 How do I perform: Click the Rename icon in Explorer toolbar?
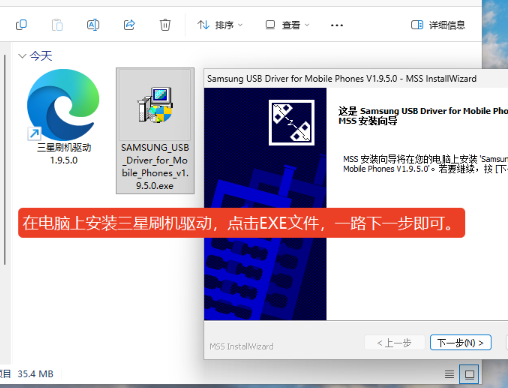tap(93, 25)
